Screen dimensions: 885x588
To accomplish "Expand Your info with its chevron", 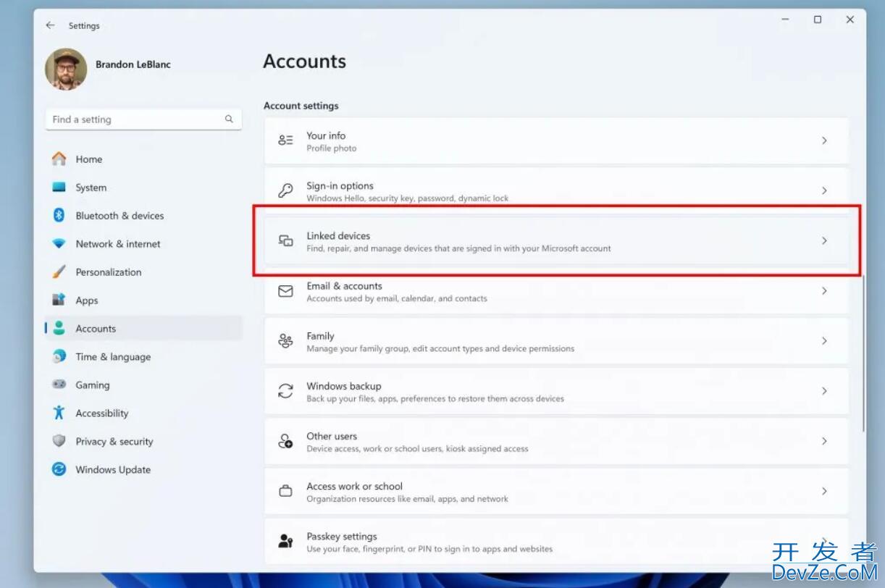I will pos(824,140).
